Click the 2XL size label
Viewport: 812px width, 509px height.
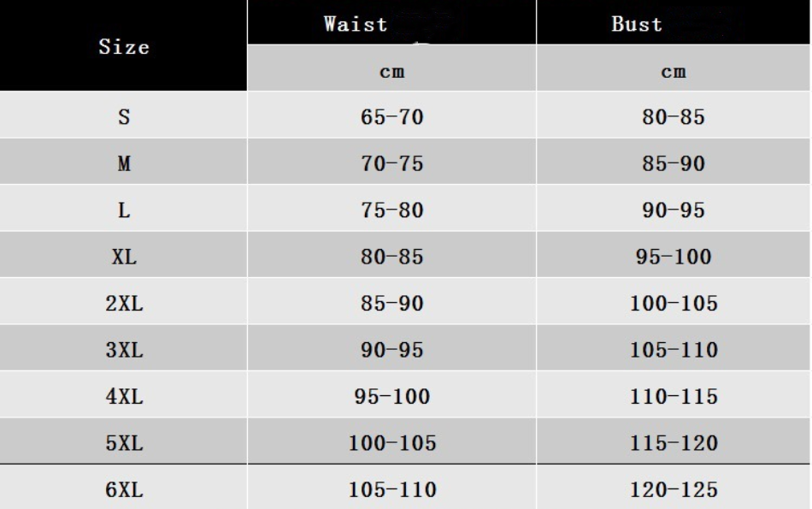[124, 303]
